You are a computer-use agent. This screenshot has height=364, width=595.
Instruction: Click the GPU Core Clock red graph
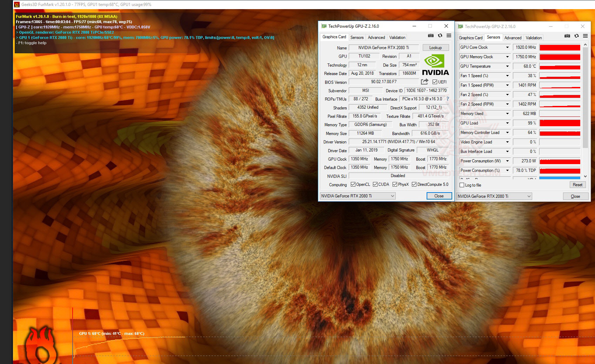pos(560,47)
